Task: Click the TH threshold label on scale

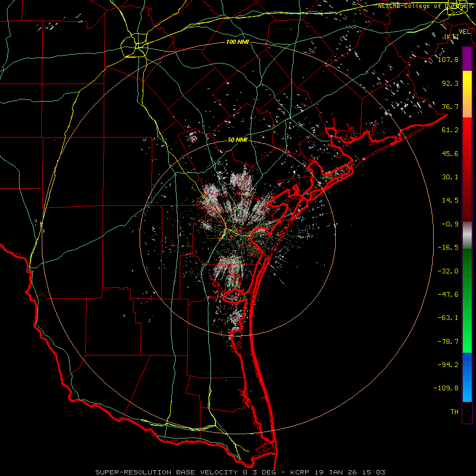Action: click(454, 412)
